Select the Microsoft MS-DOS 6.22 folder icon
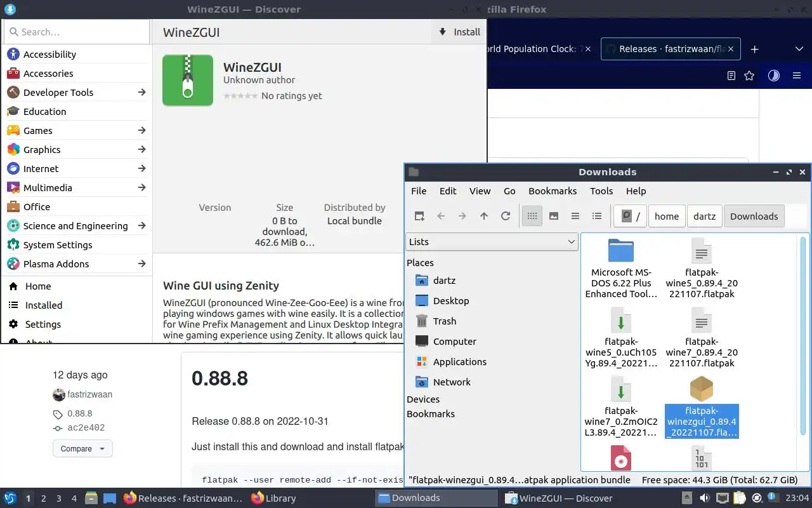Viewport: 812px width, 508px height. point(621,250)
